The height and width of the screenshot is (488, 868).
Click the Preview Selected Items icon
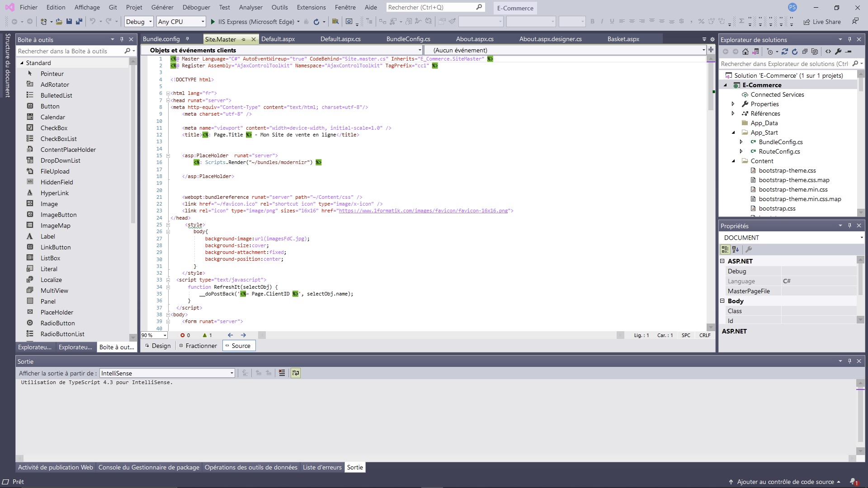pyautogui.click(x=848, y=52)
